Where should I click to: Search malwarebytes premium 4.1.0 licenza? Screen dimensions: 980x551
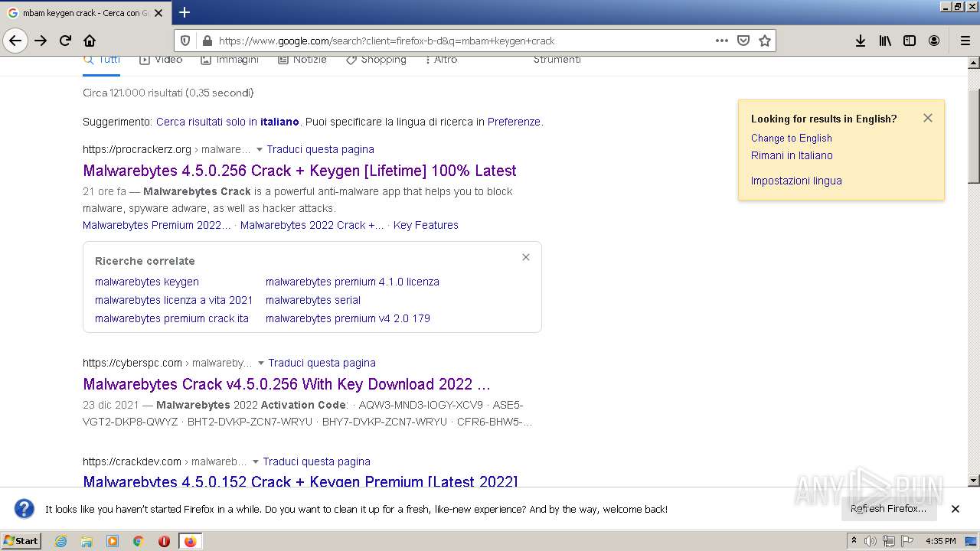click(x=352, y=282)
